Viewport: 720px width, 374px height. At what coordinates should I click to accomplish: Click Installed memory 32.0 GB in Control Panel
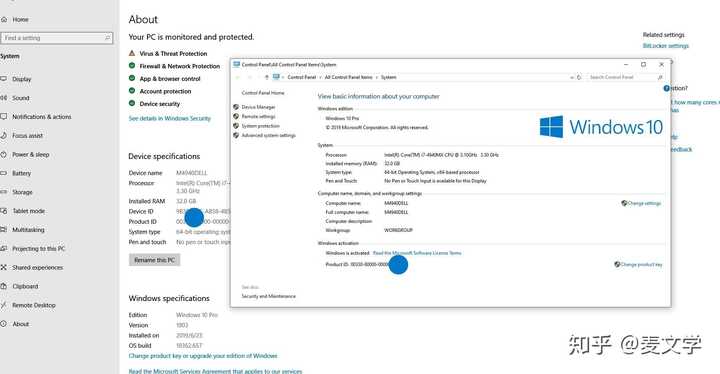click(x=392, y=163)
